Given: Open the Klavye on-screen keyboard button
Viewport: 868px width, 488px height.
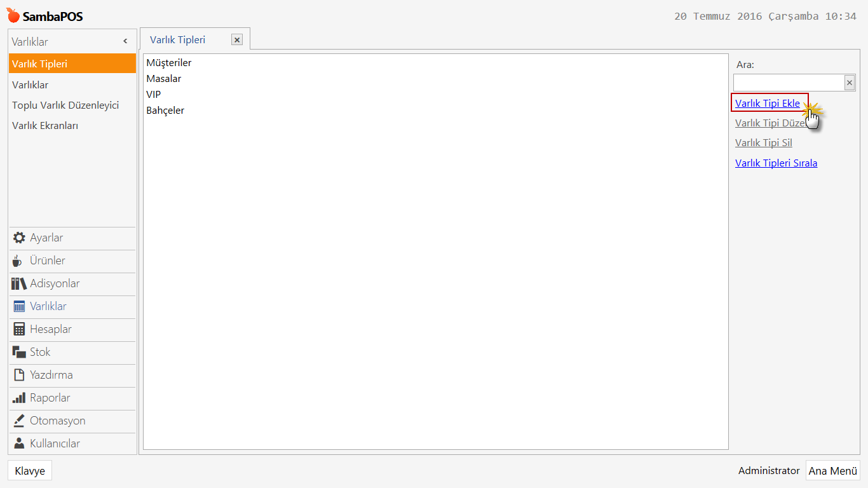Looking at the screenshot, I should [30, 471].
